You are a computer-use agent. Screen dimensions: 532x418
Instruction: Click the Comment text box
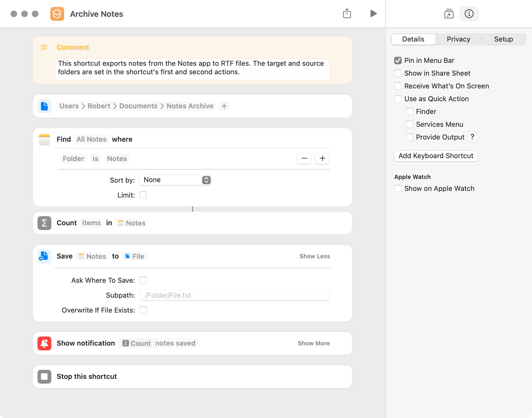(x=193, y=69)
